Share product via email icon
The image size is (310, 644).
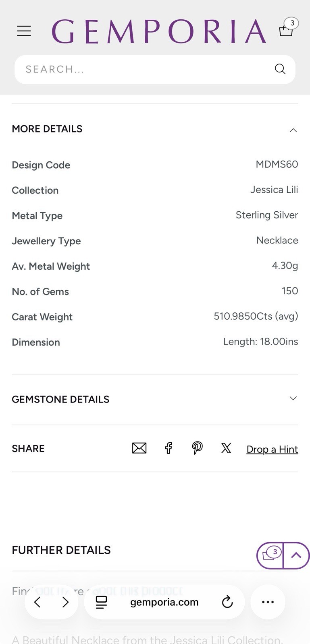pyautogui.click(x=139, y=448)
